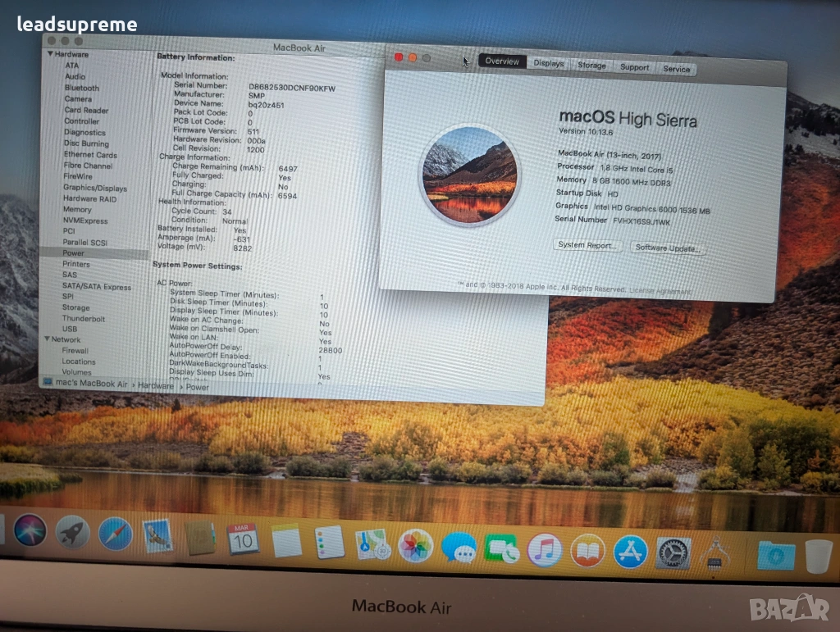The height and width of the screenshot is (632, 840).
Task: Open Launchpad rocket icon
Action: [73, 533]
